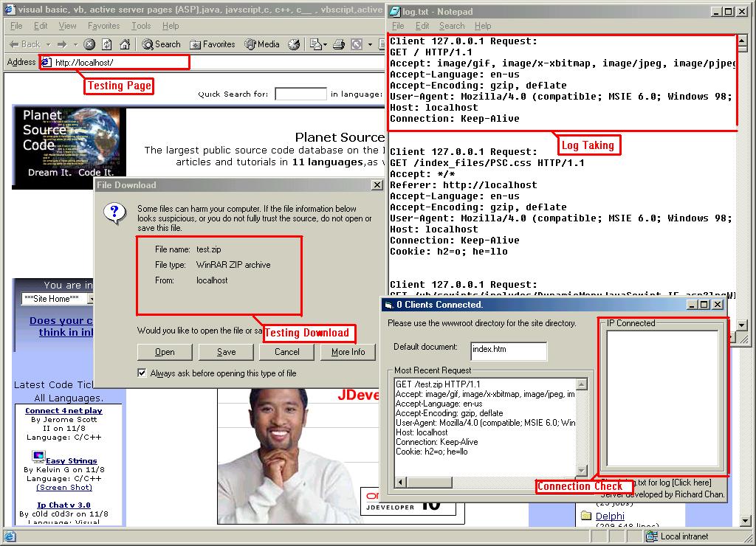Image resolution: width=756 pixels, height=546 pixels.
Task: Click the Print toolbar icon
Action: (339, 44)
